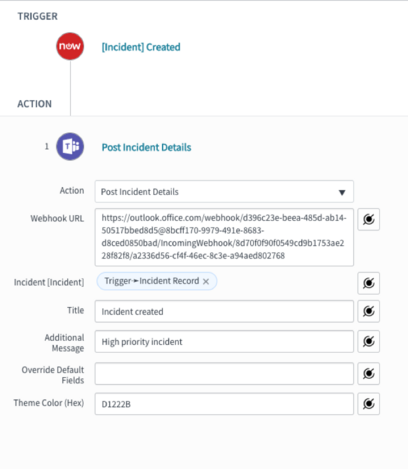The image size is (408, 469).
Task: Open data pill picker for Theme Color
Action: click(369, 404)
